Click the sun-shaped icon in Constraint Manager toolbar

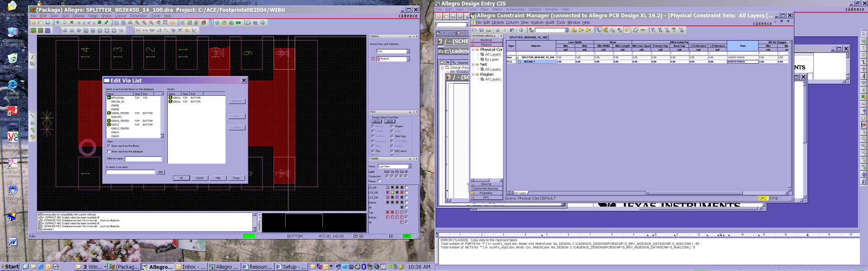[627, 30]
